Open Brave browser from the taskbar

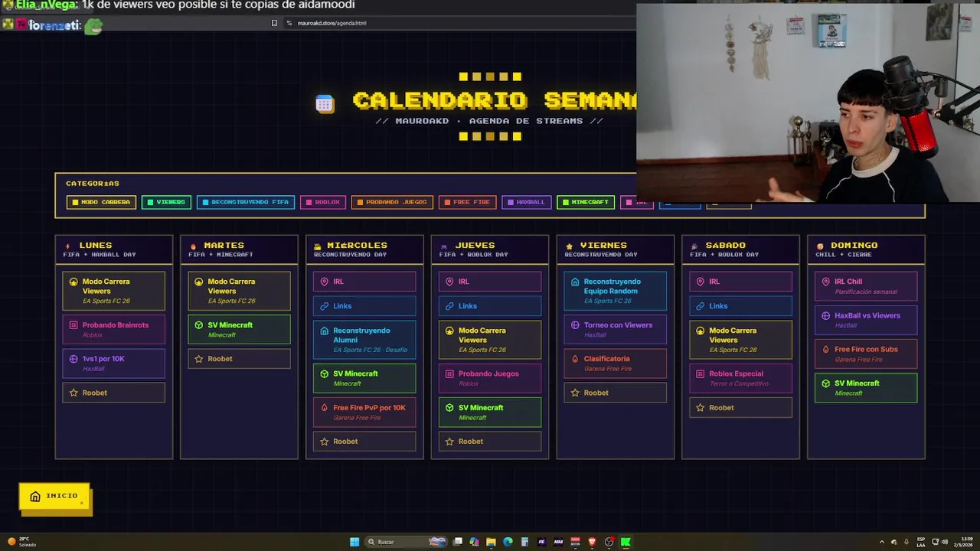(x=592, y=542)
